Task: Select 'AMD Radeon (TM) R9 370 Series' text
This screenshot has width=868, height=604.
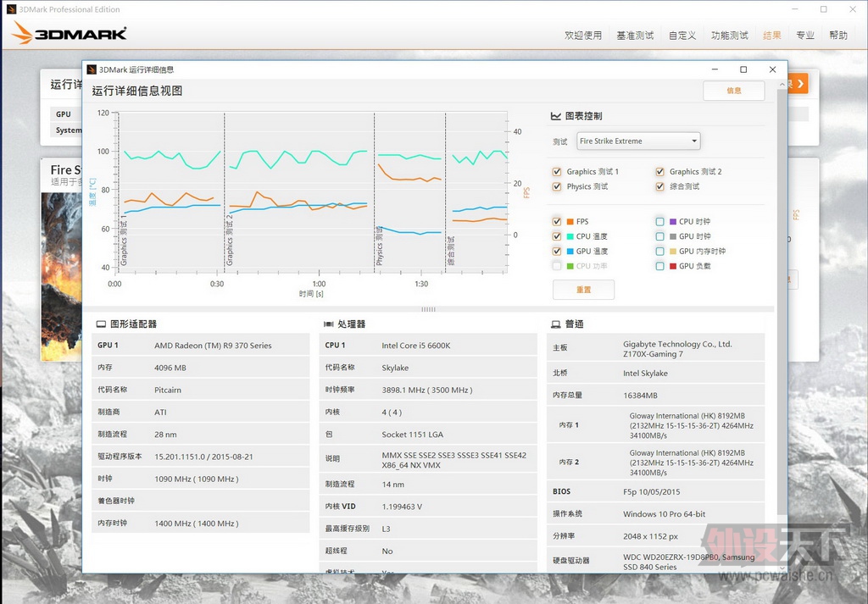Action: click(213, 346)
